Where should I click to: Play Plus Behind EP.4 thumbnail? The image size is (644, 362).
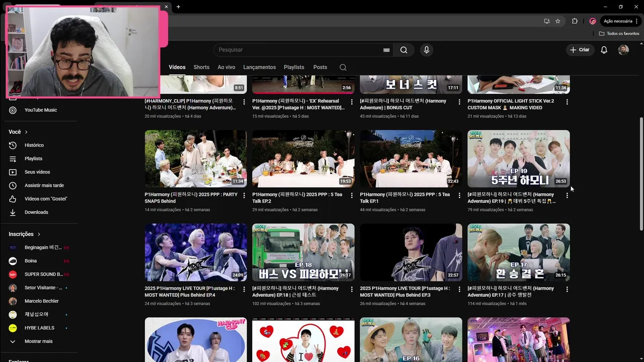click(196, 252)
